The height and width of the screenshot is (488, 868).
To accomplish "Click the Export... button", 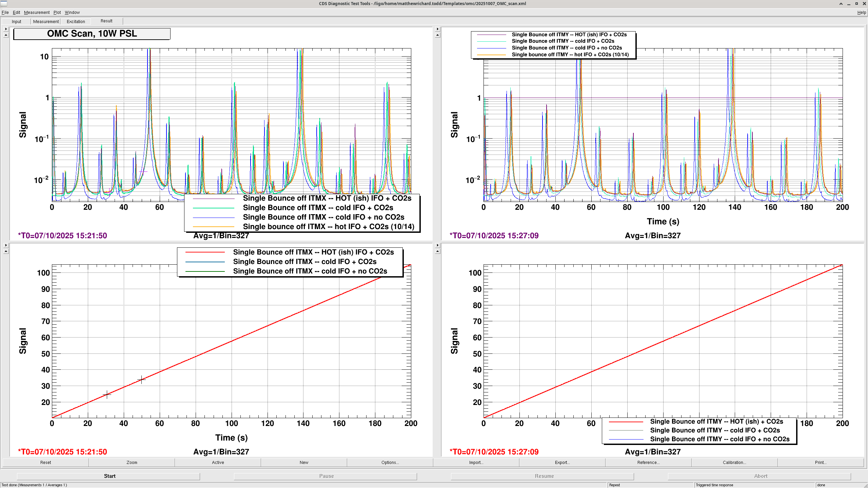I will point(562,463).
